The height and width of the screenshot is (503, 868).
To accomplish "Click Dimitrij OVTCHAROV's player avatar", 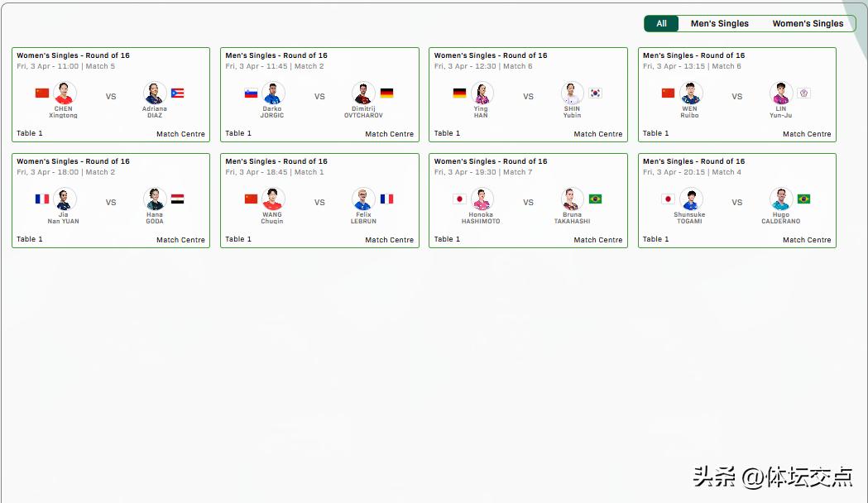I will pyautogui.click(x=363, y=93).
